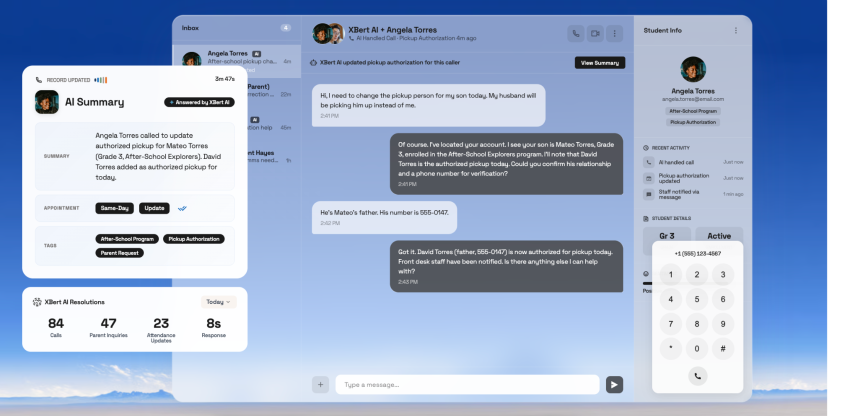Open Student Info panel options menu
Viewport: 850px width, 416px height.
click(x=736, y=30)
